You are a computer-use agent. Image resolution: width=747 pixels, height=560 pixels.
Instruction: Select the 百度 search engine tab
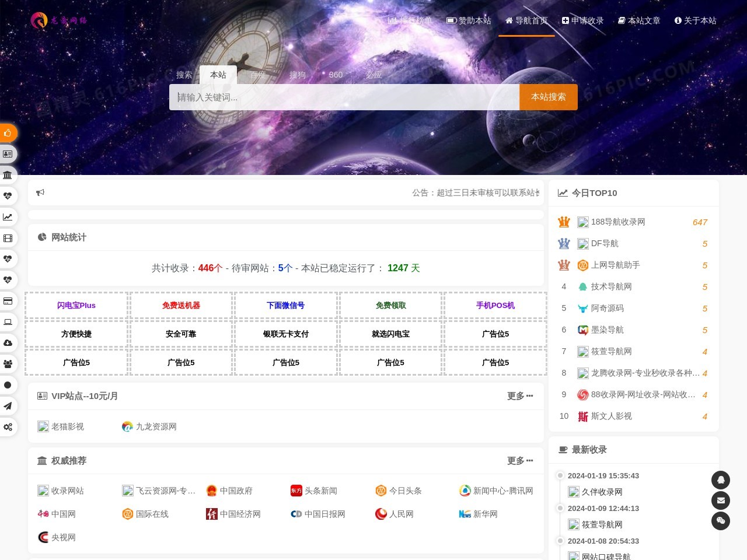click(258, 75)
